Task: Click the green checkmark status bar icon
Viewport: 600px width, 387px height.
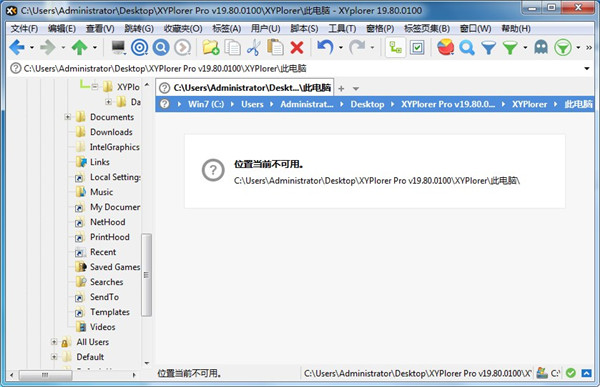Action: pos(571,373)
